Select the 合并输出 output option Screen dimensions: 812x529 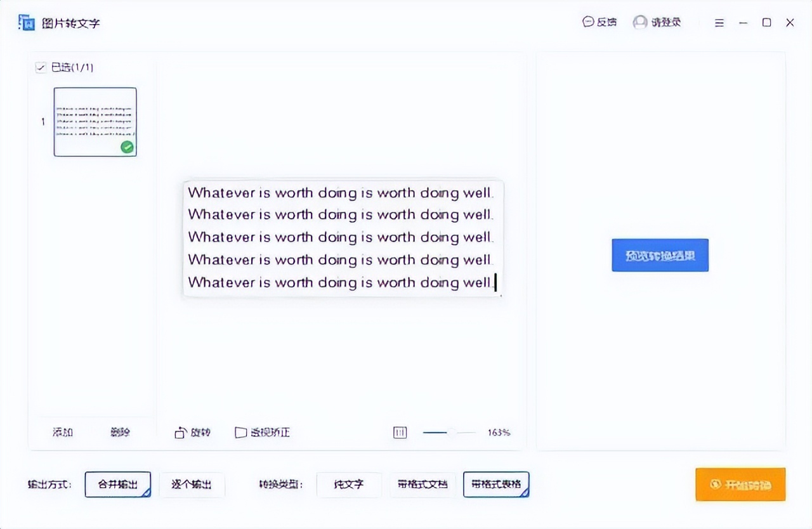(x=117, y=484)
